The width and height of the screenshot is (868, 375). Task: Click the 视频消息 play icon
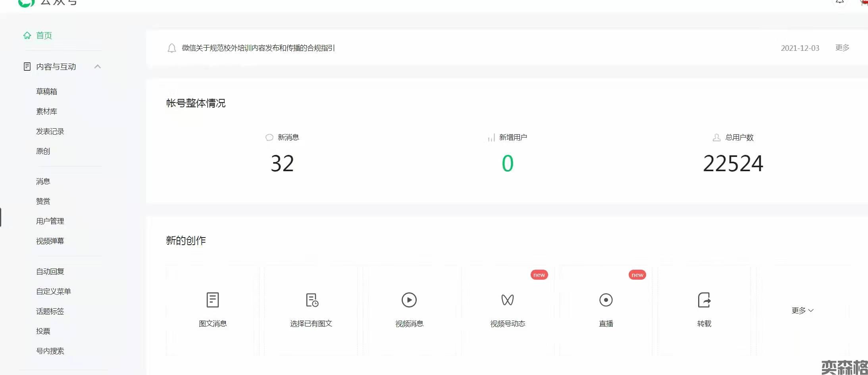tap(409, 300)
